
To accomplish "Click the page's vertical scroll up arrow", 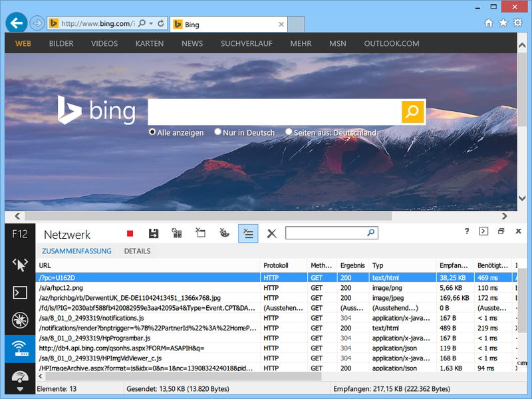I will tap(522, 45).
